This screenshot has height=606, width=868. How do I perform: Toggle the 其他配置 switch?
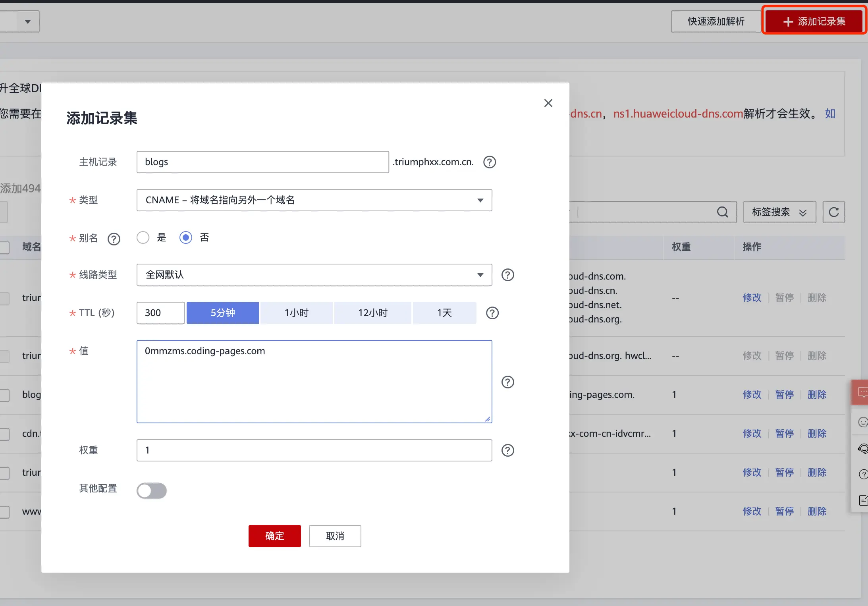click(x=151, y=490)
